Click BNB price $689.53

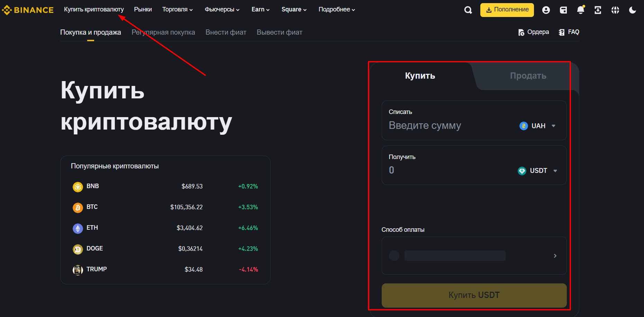click(192, 186)
